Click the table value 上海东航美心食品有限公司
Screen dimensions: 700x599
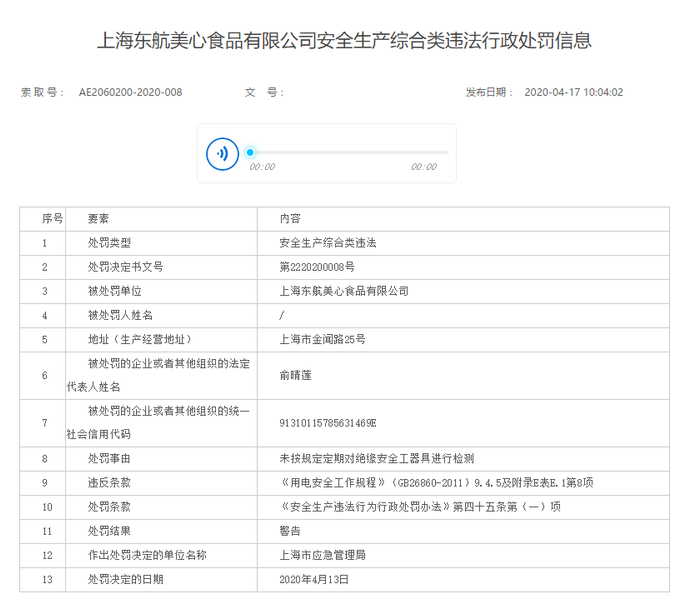click(x=344, y=291)
